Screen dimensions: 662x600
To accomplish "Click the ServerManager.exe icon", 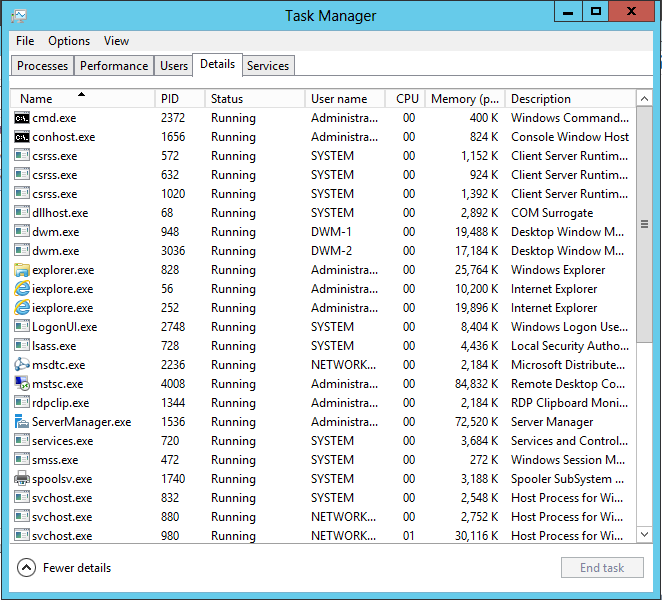I will 22,422.
